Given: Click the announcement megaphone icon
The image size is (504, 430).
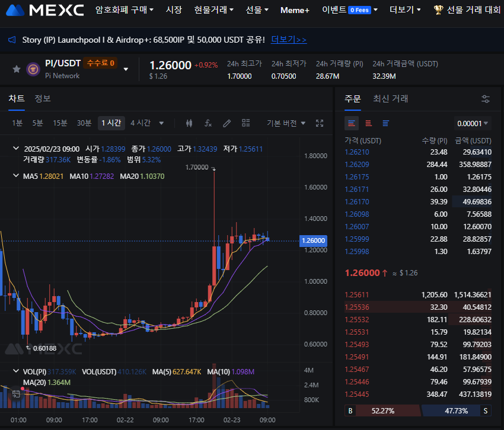Looking at the screenshot, I should pos(12,40).
